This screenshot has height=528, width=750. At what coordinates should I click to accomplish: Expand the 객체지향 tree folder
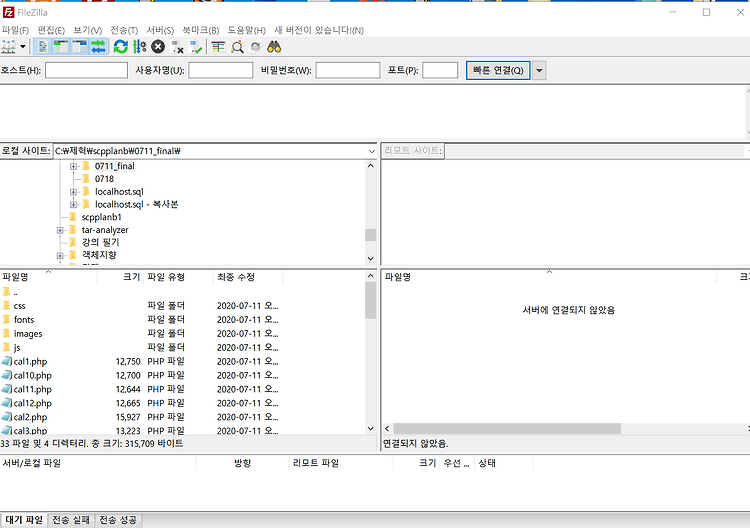[x=60, y=256]
